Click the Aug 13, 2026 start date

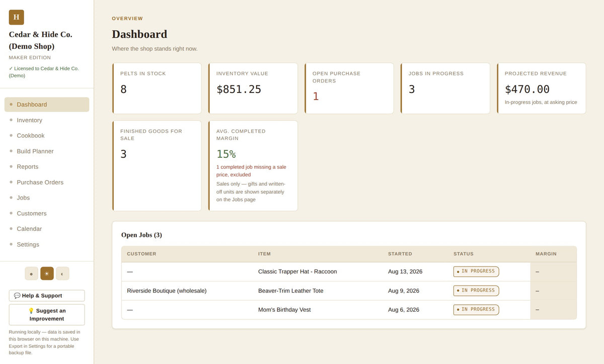[x=405, y=271]
